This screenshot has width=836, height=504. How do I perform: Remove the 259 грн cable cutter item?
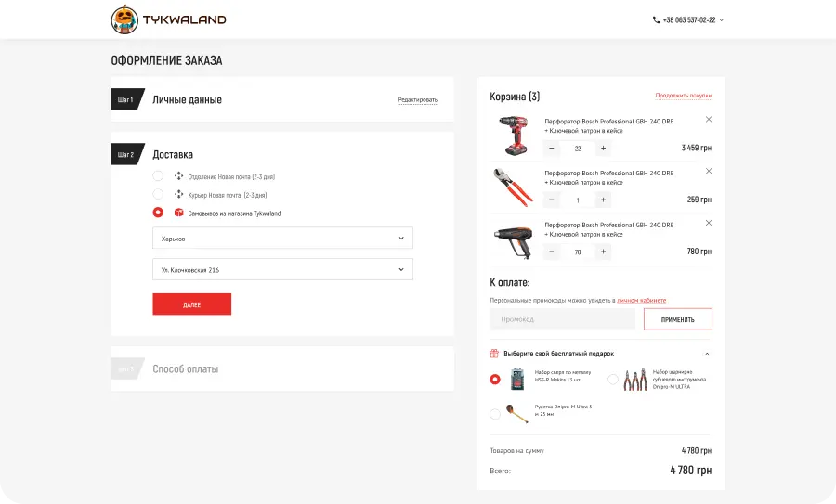[709, 171]
